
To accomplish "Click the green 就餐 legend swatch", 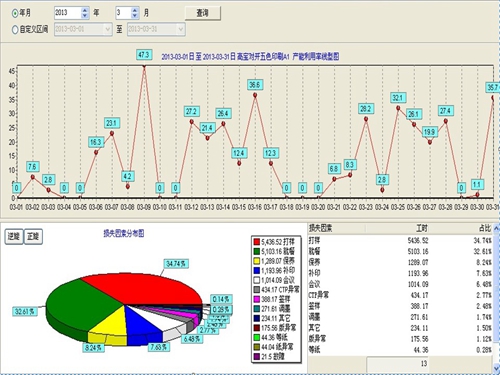I will [x=256, y=251].
